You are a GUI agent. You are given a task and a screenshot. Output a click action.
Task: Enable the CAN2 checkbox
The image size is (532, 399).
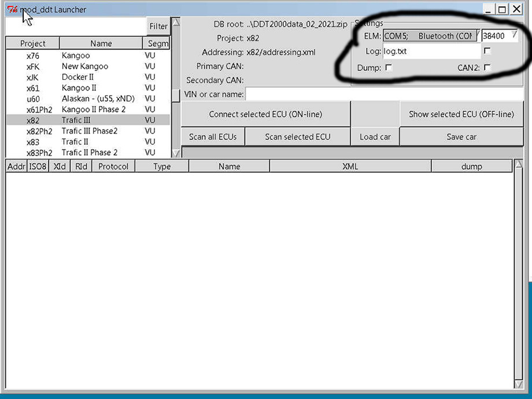(487, 68)
